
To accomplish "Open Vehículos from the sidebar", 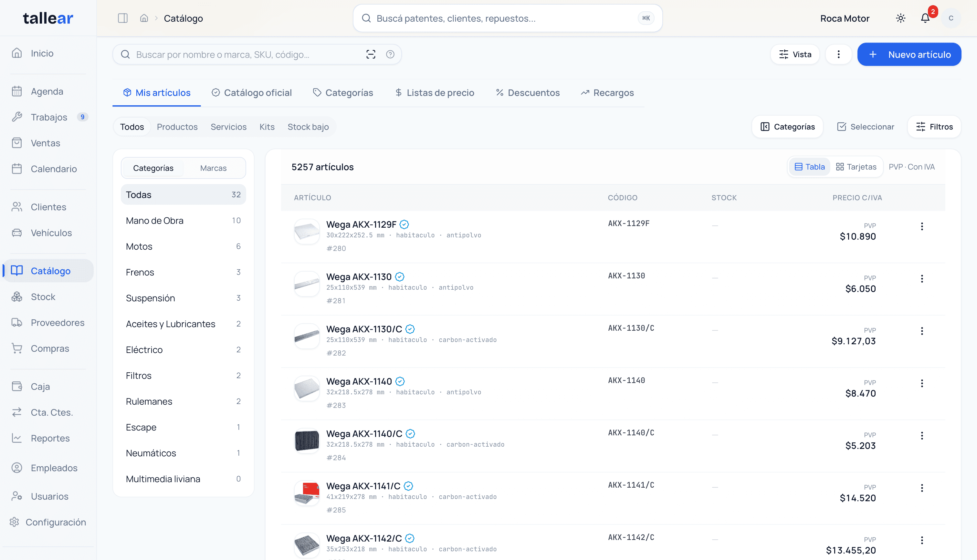I will pyautogui.click(x=48, y=233).
